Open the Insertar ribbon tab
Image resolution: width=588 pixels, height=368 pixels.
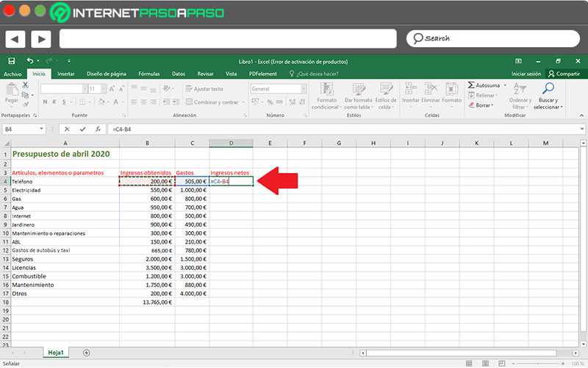point(66,74)
